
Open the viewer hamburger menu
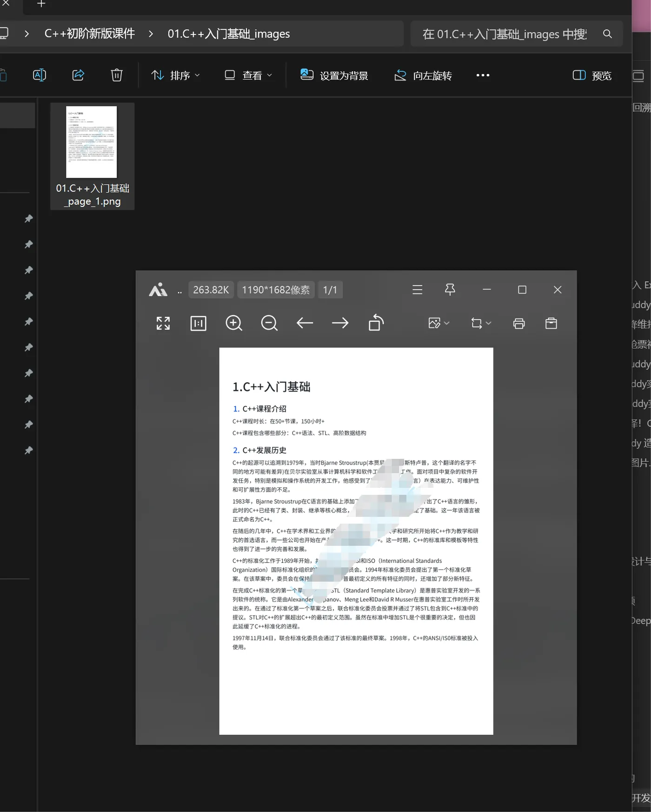click(x=417, y=290)
